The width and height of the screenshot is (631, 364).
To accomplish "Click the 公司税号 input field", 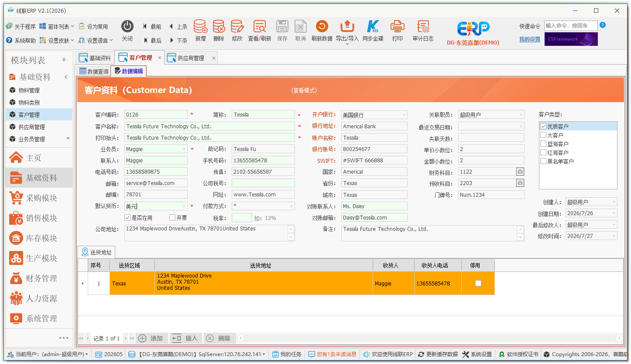I will coord(263,183).
